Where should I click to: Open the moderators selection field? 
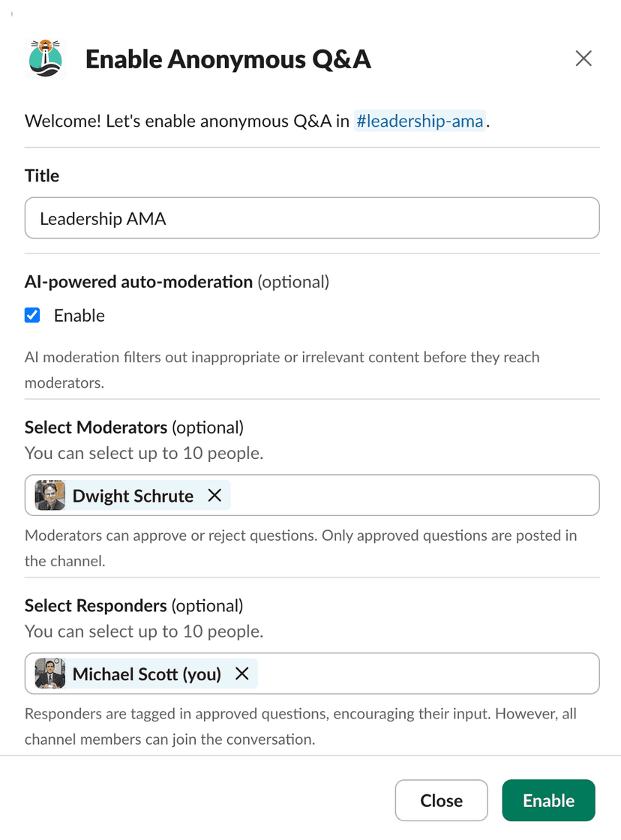coord(412,495)
